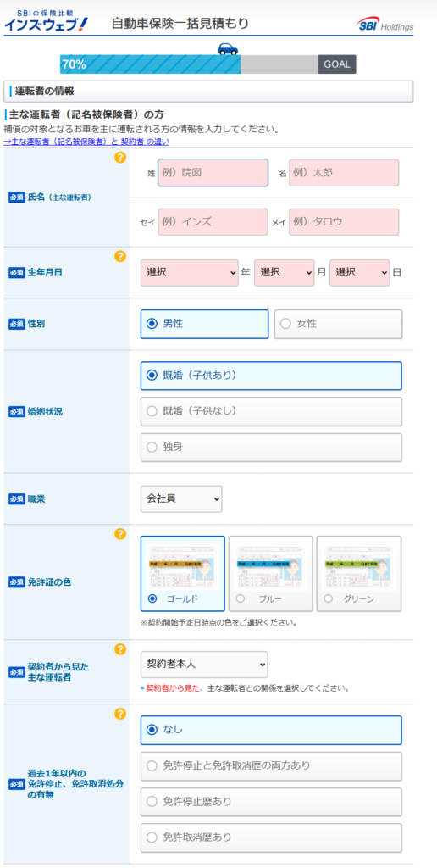Open the birth month dropdown

point(285,273)
